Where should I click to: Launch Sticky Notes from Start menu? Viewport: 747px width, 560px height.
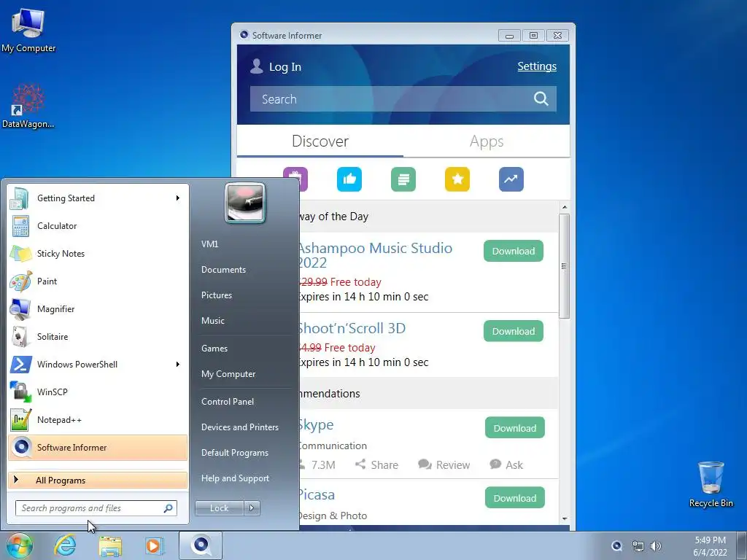[98, 253]
